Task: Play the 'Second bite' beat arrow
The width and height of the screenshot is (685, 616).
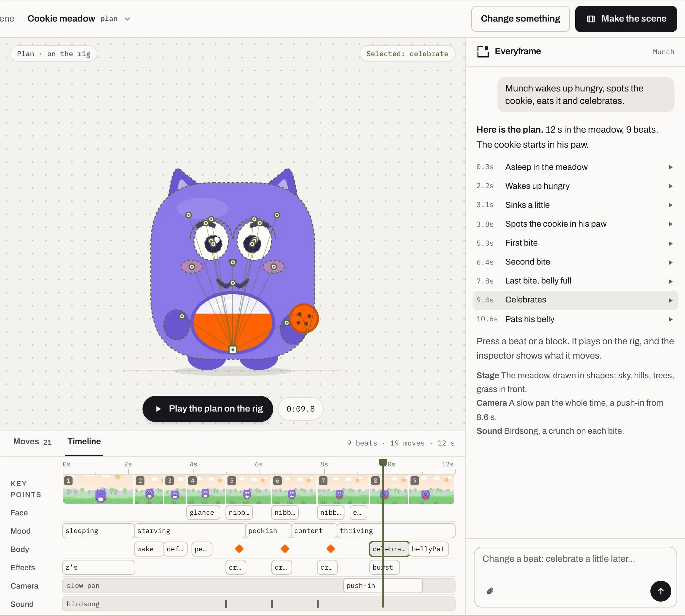Action: point(670,263)
